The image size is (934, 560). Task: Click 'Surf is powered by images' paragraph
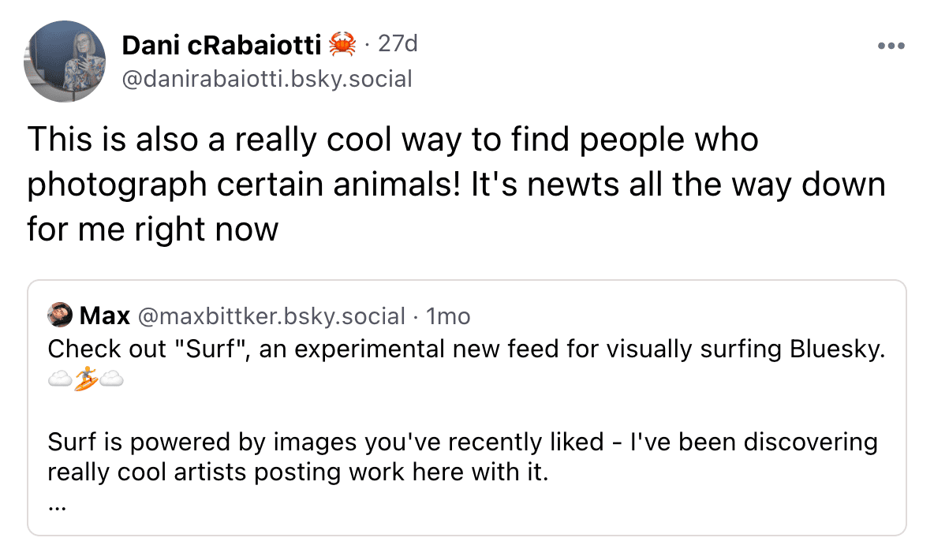(316, 442)
